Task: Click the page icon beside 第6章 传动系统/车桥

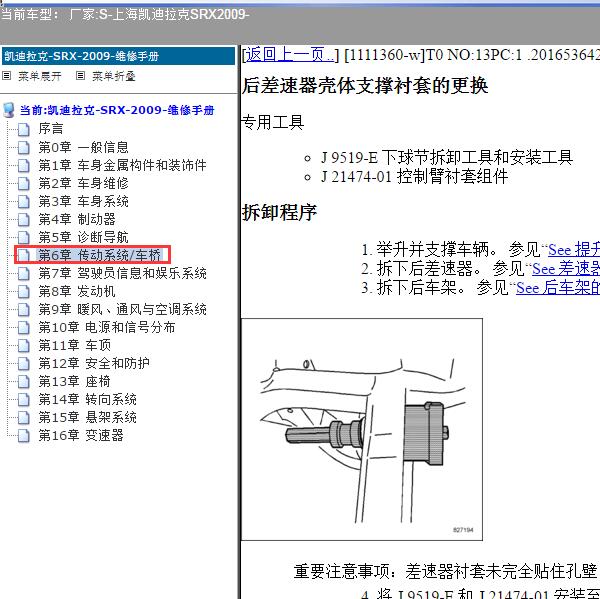Action: point(24,255)
